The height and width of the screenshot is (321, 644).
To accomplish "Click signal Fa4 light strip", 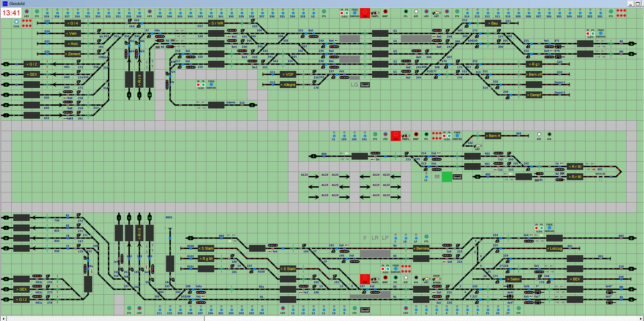I will (x=344, y=251).
